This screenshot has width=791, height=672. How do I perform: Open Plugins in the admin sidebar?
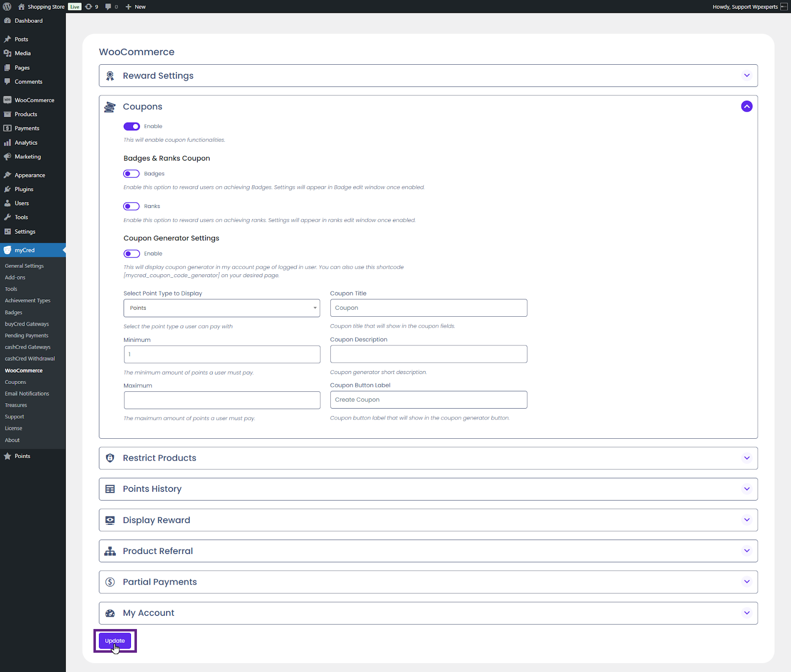point(24,189)
